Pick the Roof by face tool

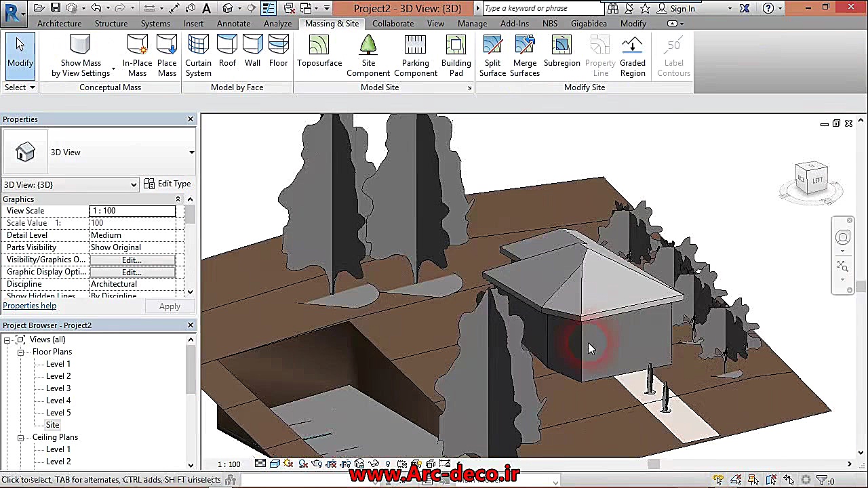(227, 52)
